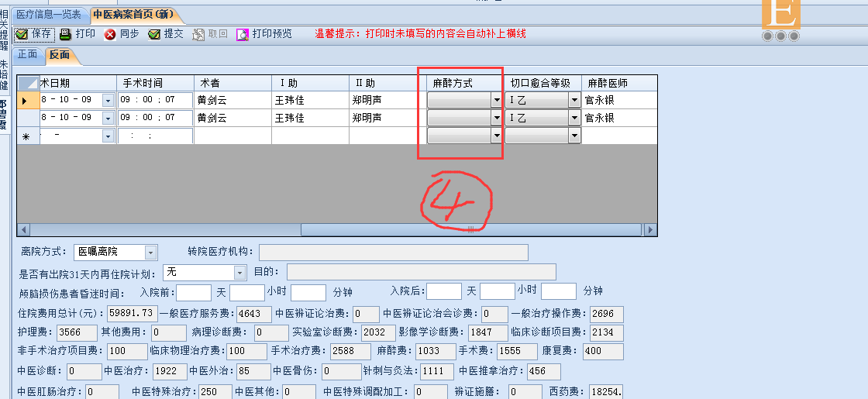Open second row surgery date picker
Viewport: 868px width, 399px height.
108,119
